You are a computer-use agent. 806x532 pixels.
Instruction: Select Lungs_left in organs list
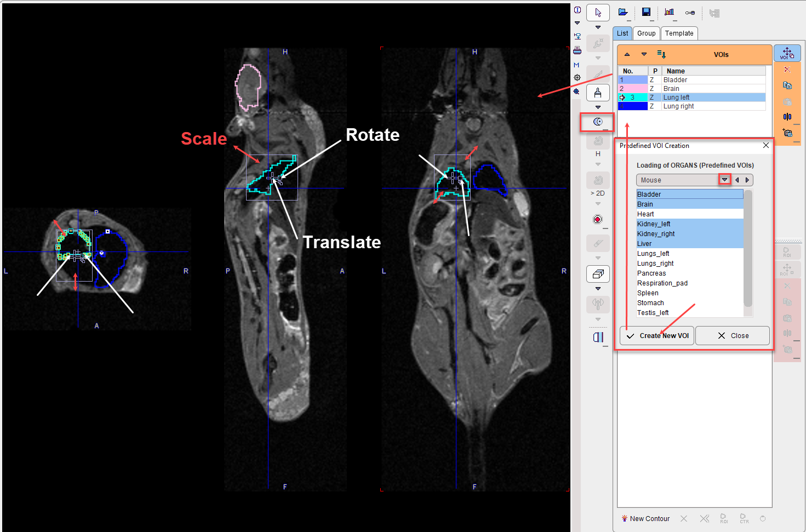click(690, 254)
